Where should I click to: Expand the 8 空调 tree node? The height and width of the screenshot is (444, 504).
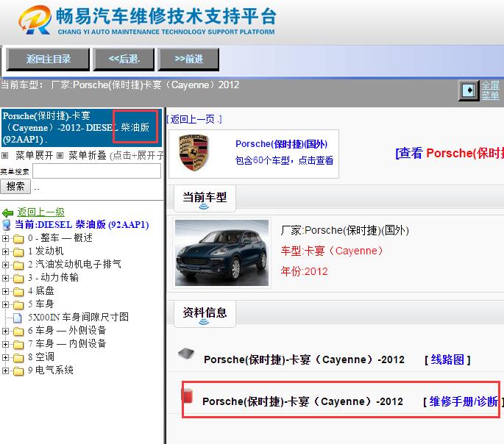(x=5, y=357)
